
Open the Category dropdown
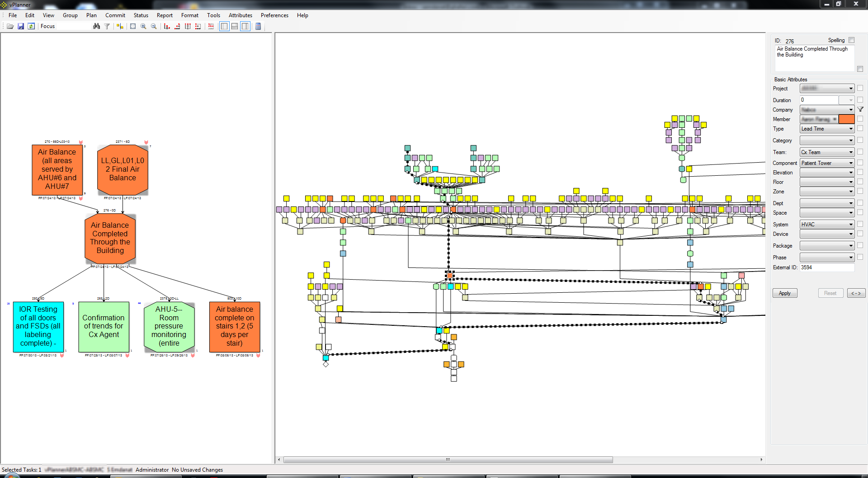tap(827, 141)
